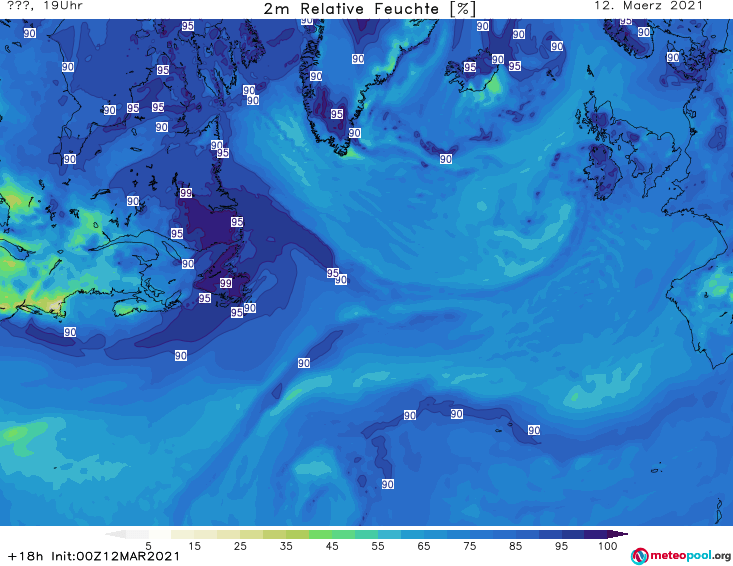Click the legend tick label '35'
Viewport: 733px width, 566px height.
(286, 546)
